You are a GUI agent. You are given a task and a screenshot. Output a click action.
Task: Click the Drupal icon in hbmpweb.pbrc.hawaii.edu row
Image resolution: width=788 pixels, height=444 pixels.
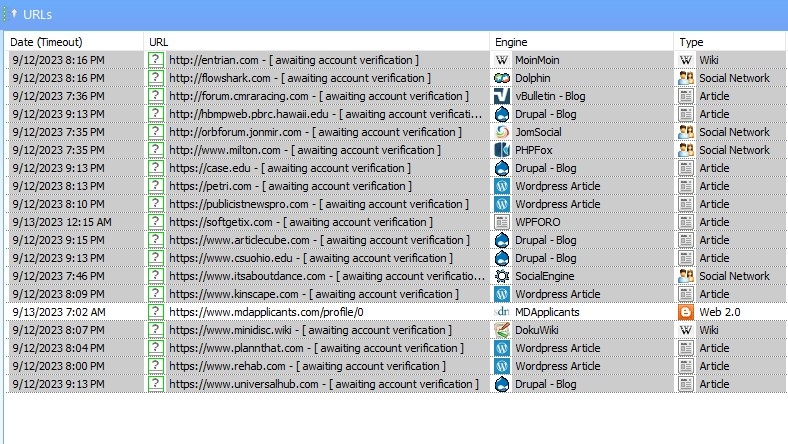click(502, 114)
